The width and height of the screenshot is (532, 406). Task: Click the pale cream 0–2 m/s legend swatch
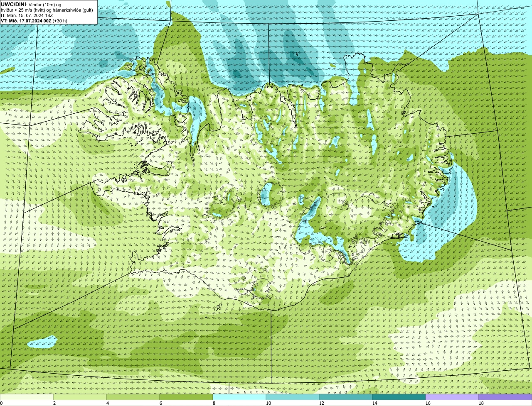(27, 397)
